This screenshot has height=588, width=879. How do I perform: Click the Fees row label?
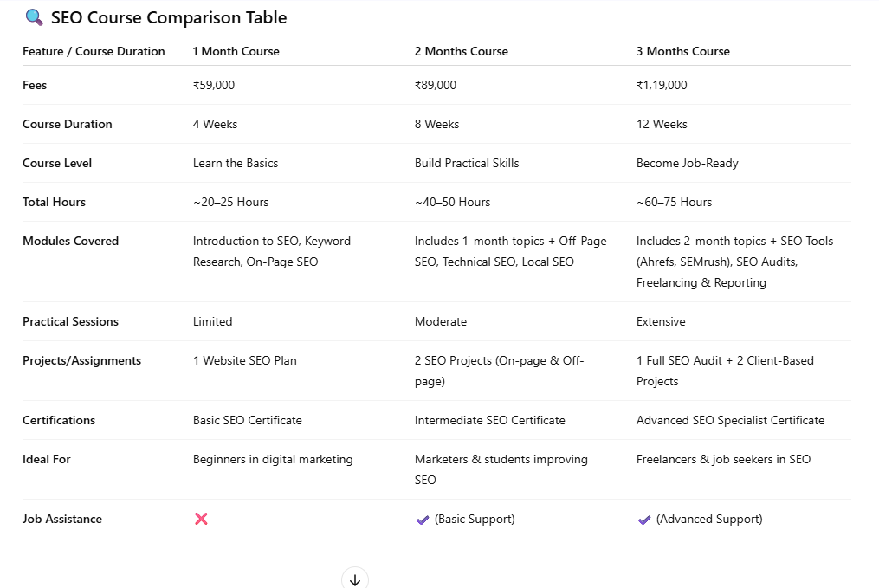pyautogui.click(x=35, y=85)
